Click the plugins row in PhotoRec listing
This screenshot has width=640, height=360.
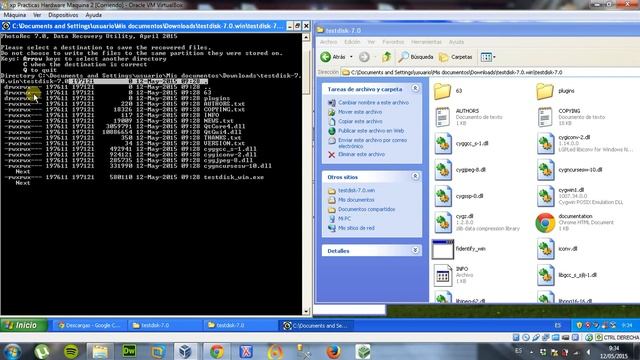point(118,98)
